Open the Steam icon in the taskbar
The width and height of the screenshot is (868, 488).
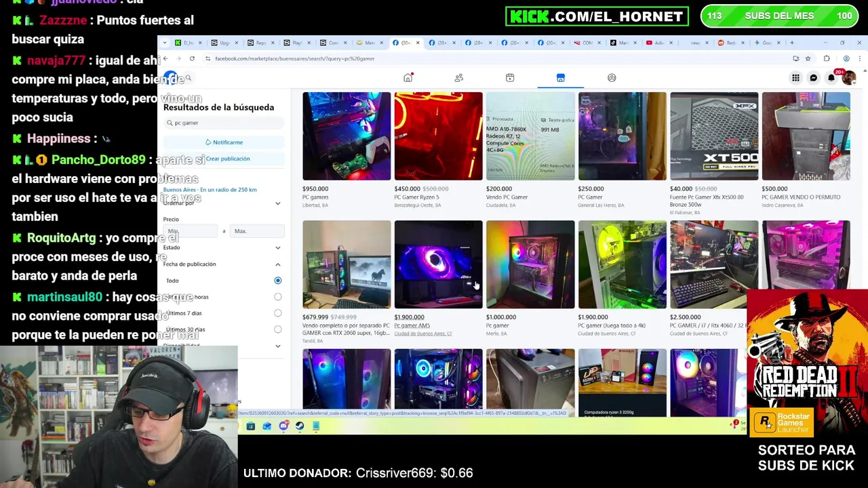click(x=300, y=426)
